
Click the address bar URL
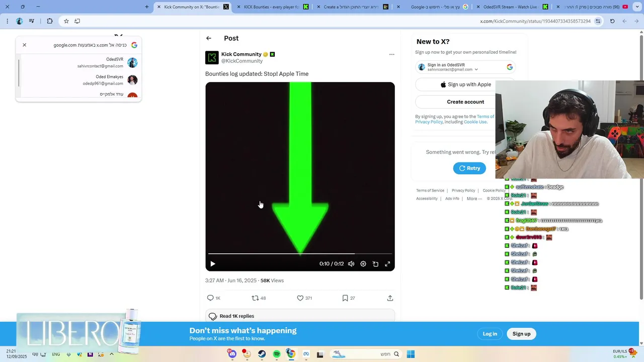(x=535, y=21)
